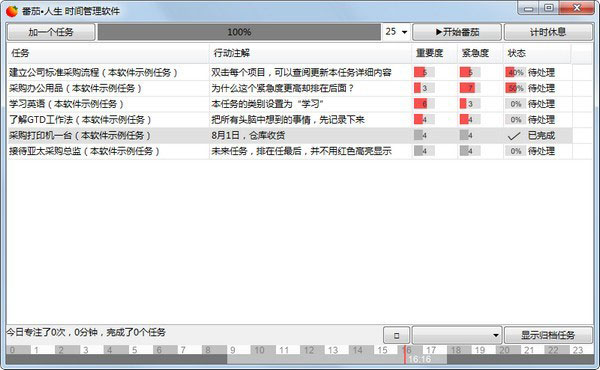Click urgency bar value 7 of 采购办公用品
The width and height of the screenshot is (600, 370).
(470, 88)
